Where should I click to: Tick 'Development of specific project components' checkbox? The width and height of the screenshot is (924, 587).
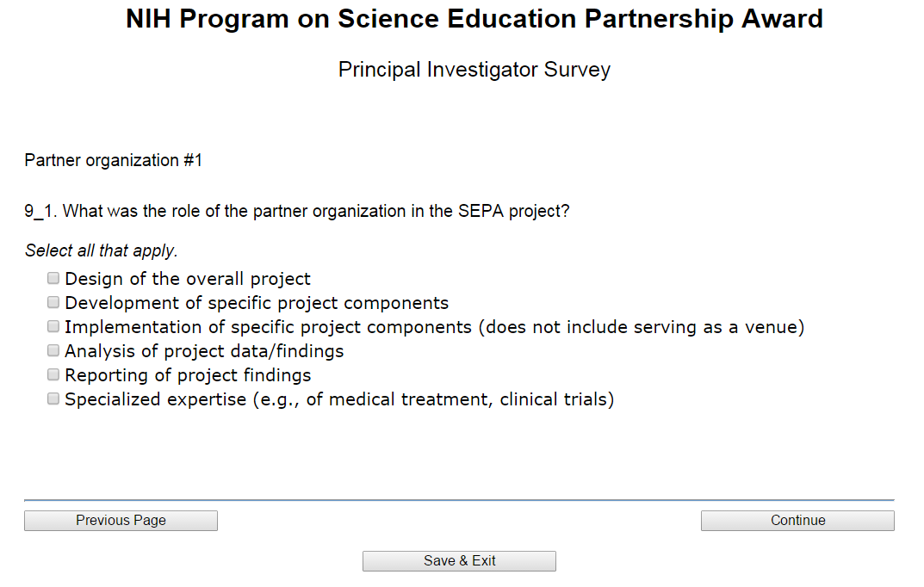click(x=53, y=302)
